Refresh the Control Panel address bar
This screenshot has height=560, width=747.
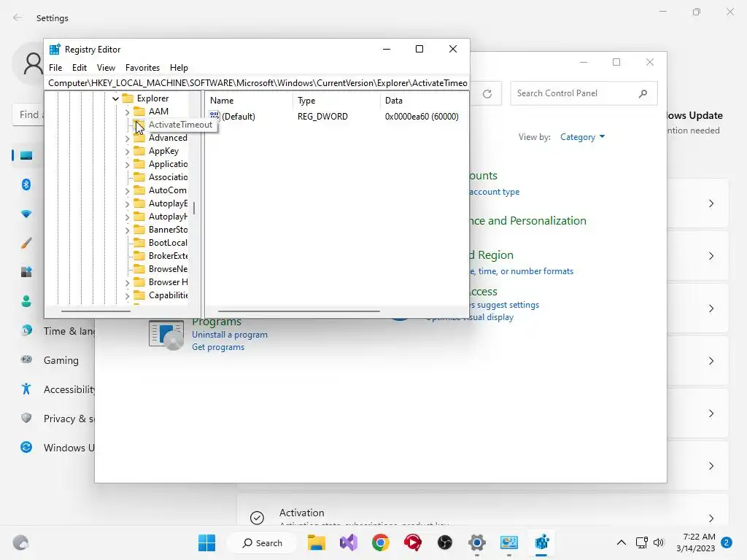(487, 94)
